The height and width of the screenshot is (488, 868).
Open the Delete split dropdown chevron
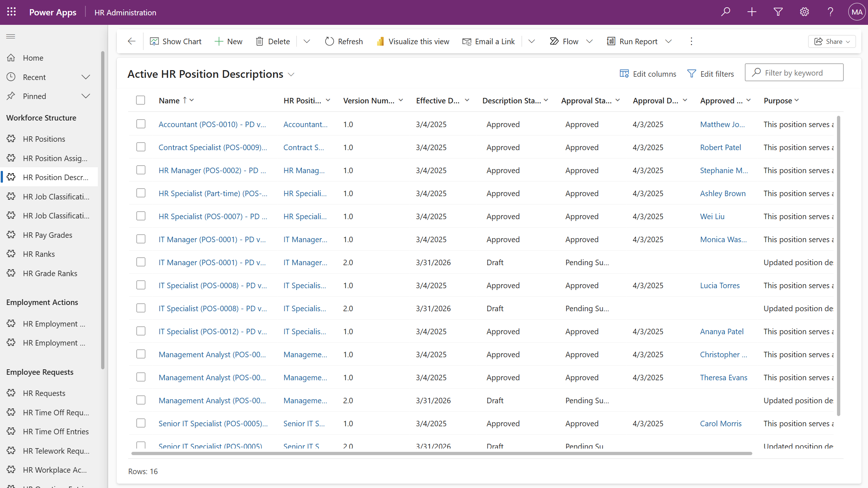pyautogui.click(x=307, y=41)
